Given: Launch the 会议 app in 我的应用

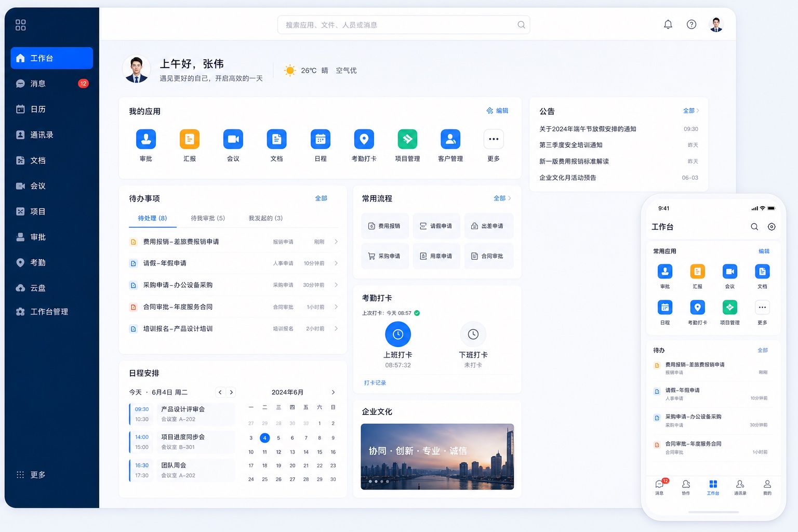Looking at the screenshot, I should tap(233, 139).
